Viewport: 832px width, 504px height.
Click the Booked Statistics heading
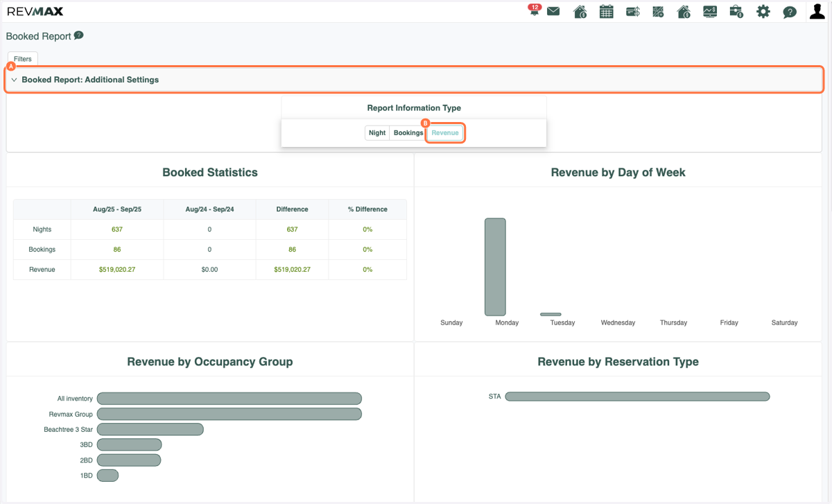click(210, 173)
